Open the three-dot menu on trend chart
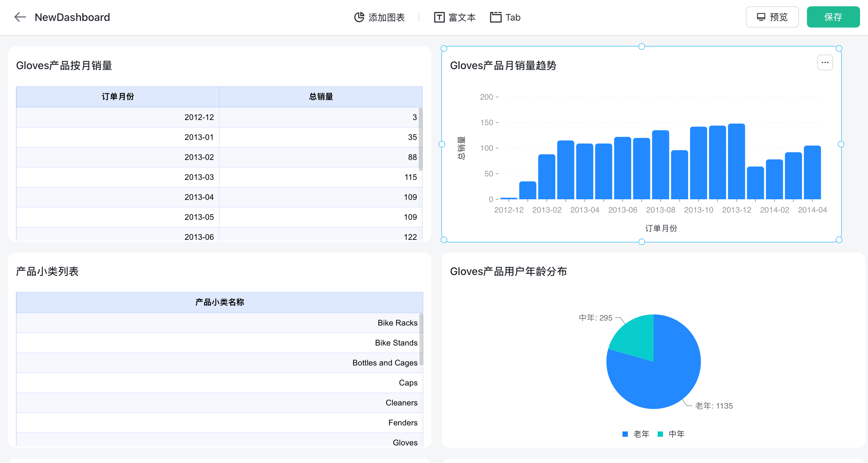 coord(825,62)
